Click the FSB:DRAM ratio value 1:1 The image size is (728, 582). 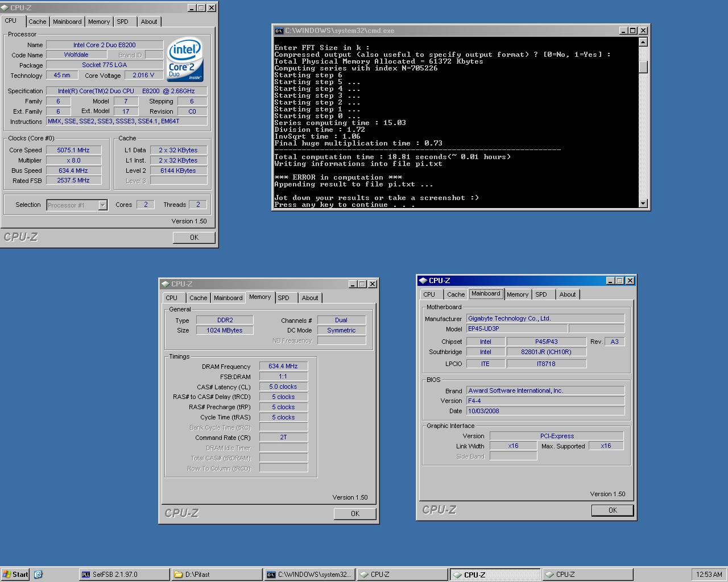(x=283, y=376)
